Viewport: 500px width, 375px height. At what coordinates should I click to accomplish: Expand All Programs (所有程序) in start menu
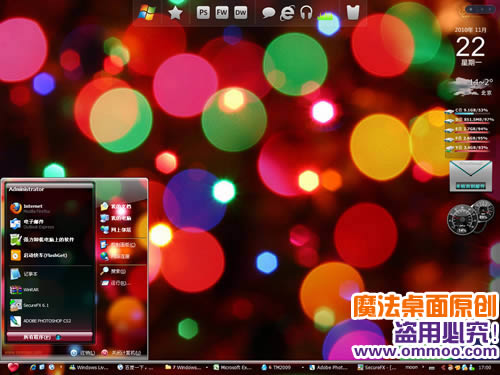[49, 337]
